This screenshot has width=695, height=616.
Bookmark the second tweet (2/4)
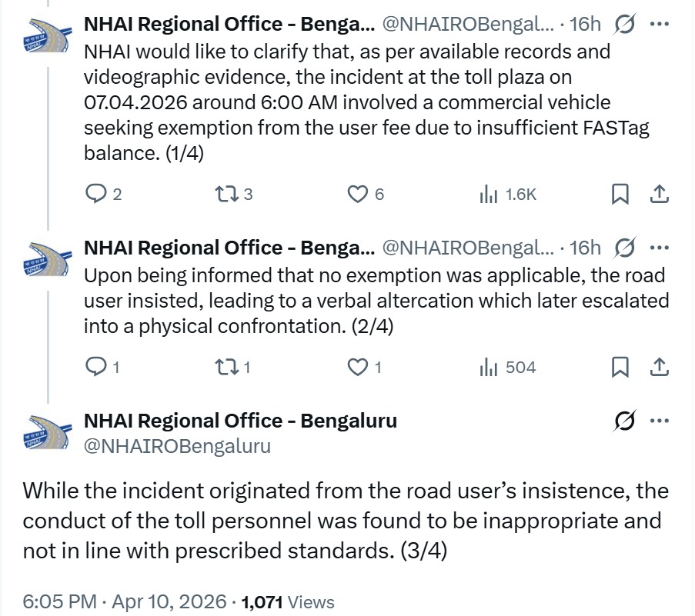[x=620, y=368]
